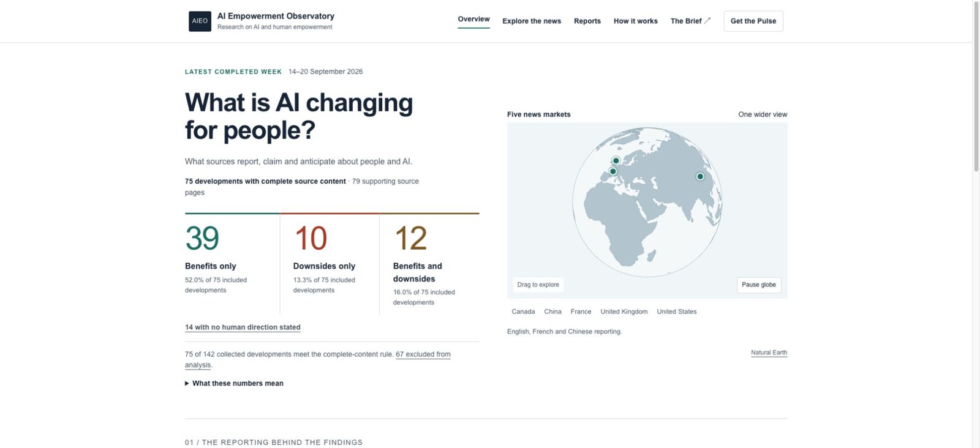Click the Latest completed week label

(233, 72)
